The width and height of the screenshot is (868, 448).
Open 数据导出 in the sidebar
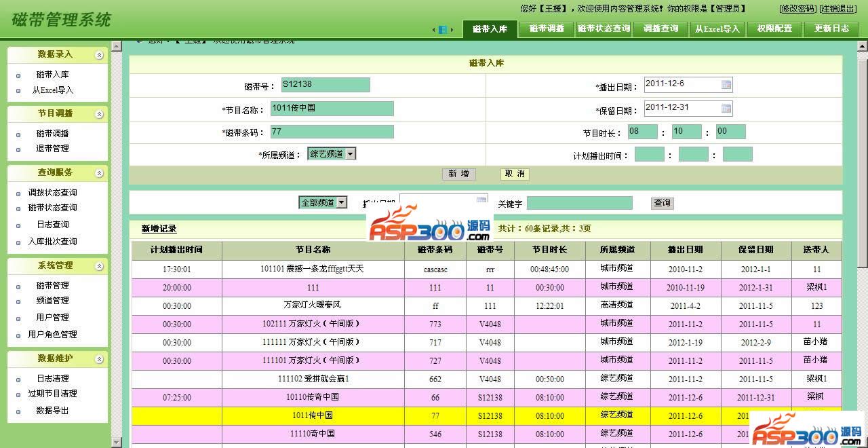tap(53, 411)
